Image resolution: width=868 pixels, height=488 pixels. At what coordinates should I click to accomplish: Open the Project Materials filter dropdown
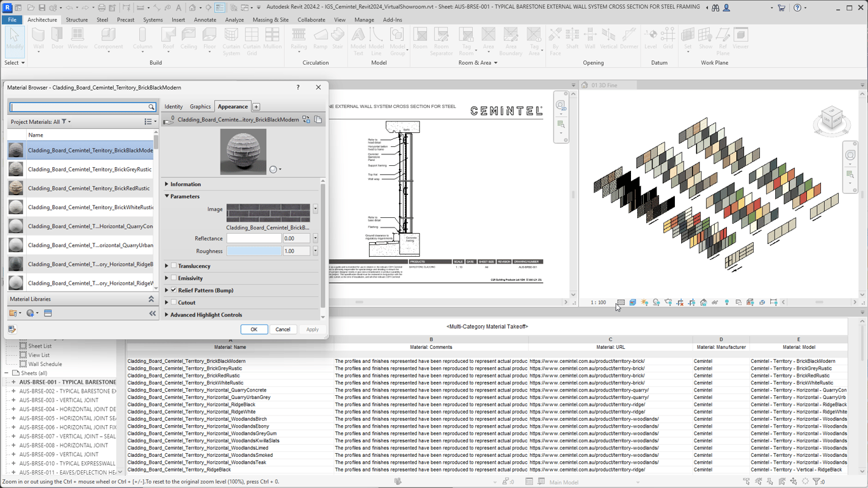click(x=66, y=122)
